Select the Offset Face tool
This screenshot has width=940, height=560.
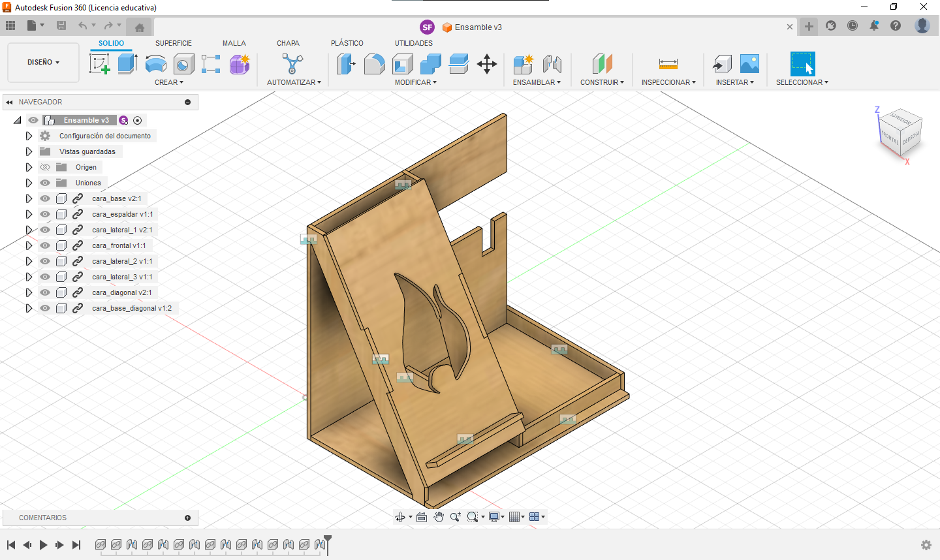[459, 64]
